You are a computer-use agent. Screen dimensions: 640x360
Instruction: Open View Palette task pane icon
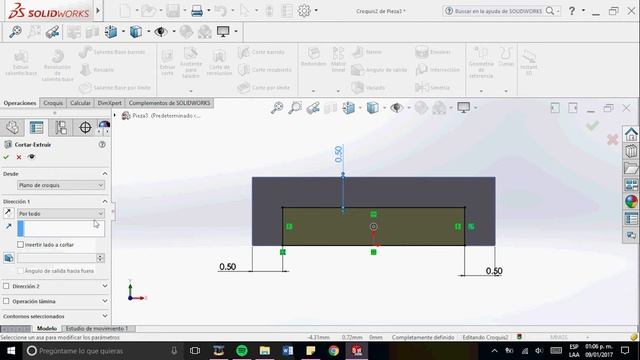pos(631,185)
